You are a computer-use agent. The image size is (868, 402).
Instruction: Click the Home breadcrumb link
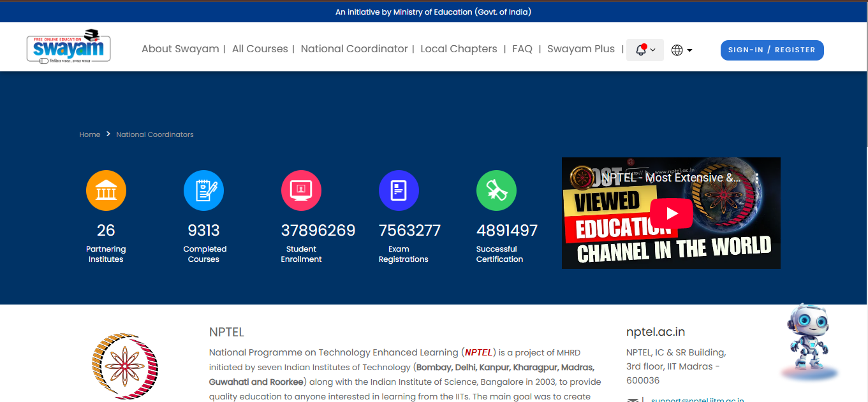coord(89,134)
